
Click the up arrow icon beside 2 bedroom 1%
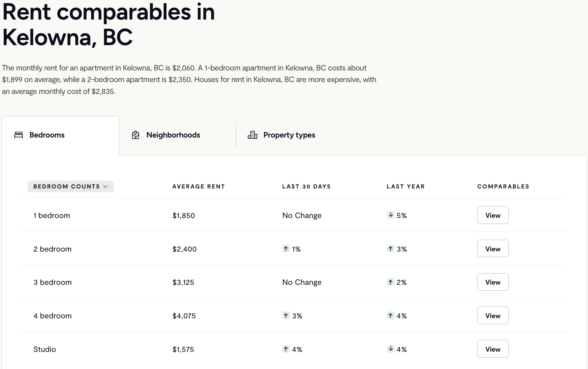(x=286, y=249)
